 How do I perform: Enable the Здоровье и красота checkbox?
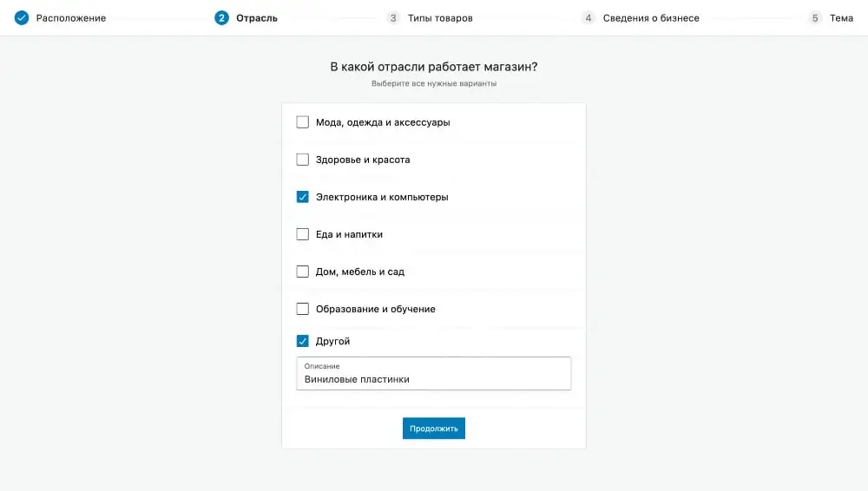coord(302,160)
